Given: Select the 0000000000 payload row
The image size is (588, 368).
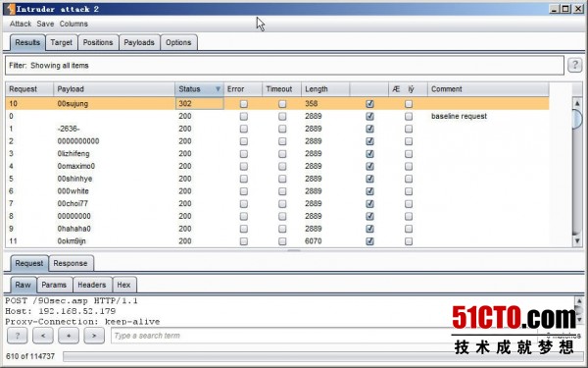Looking at the screenshot, I should [x=277, y=141].
